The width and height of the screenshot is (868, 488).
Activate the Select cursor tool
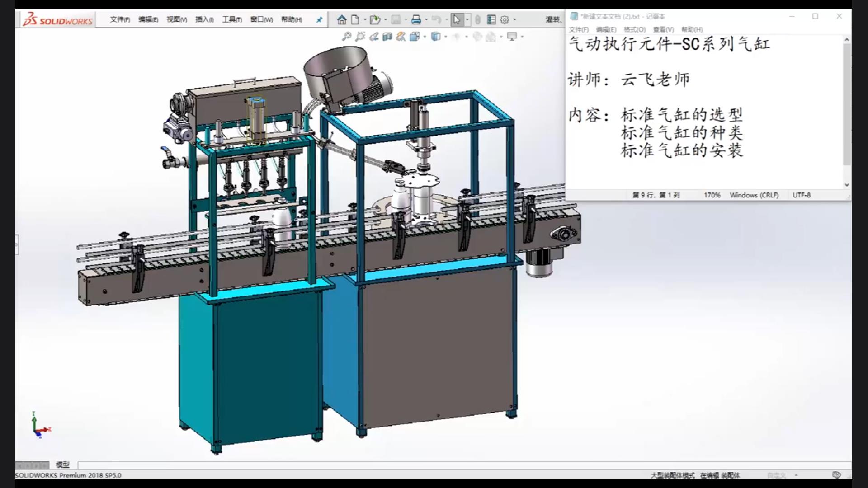(457, 20)
